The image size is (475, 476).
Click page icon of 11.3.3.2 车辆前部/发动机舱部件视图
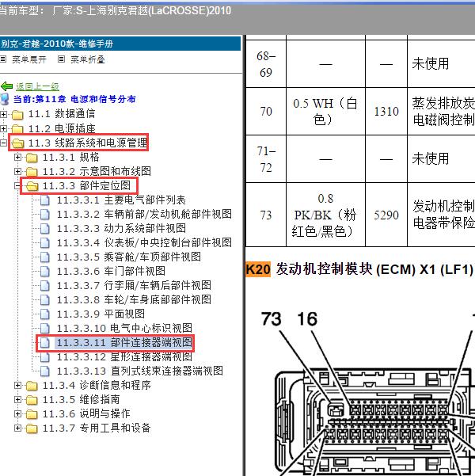45,215
